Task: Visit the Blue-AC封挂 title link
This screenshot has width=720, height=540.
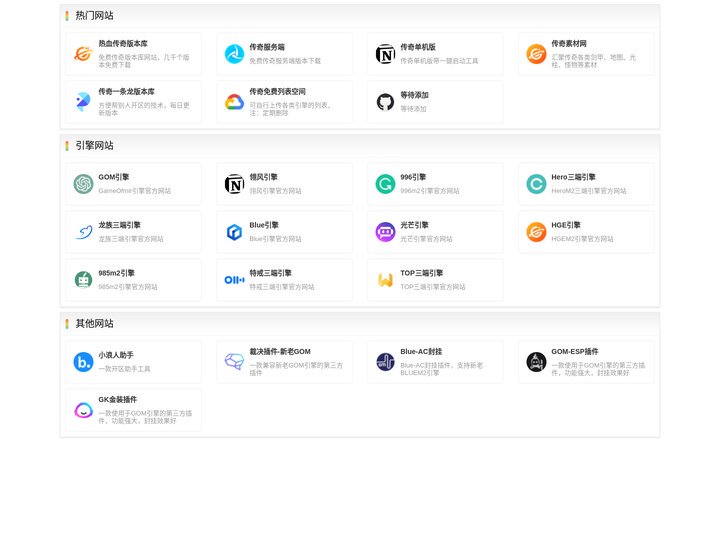Action: coord(421,351)
